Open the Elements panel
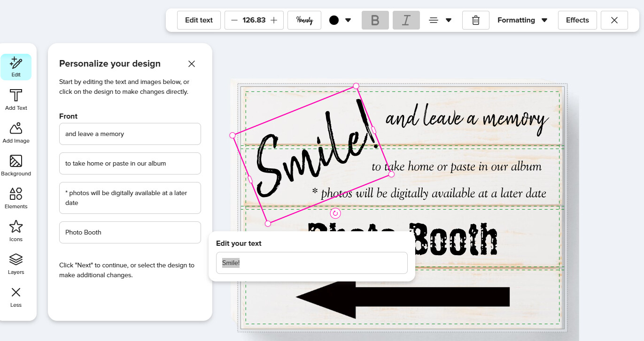The height and width of the screenshot is (341, 644). click(16, 198)
